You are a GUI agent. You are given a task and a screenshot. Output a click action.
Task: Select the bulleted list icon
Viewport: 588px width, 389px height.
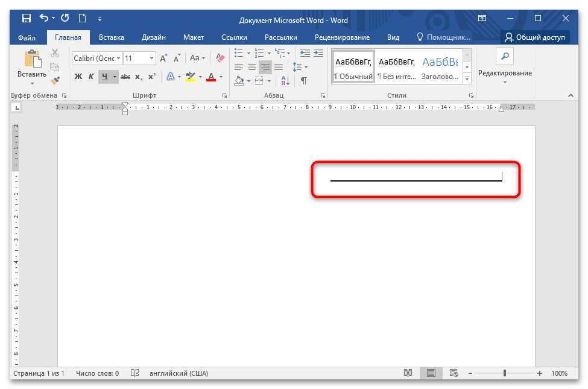point(238,52)
